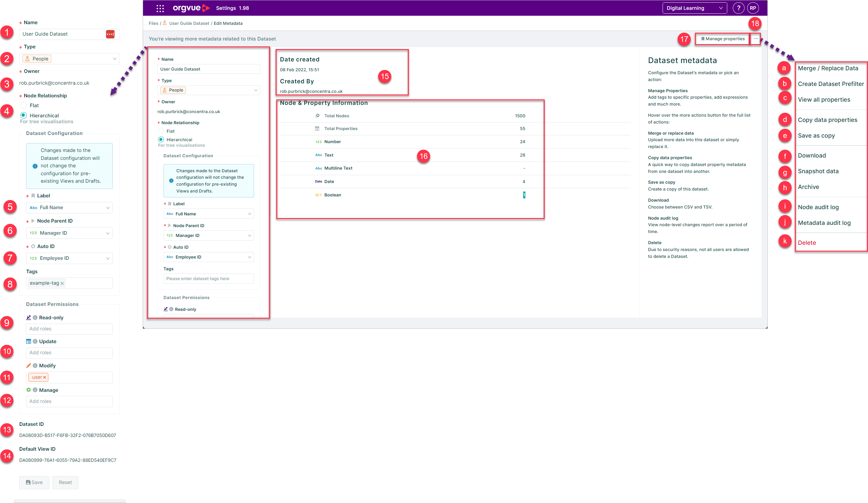Open the help question mark icon
The height and width of the screenshot is (503, 868).
738,8
